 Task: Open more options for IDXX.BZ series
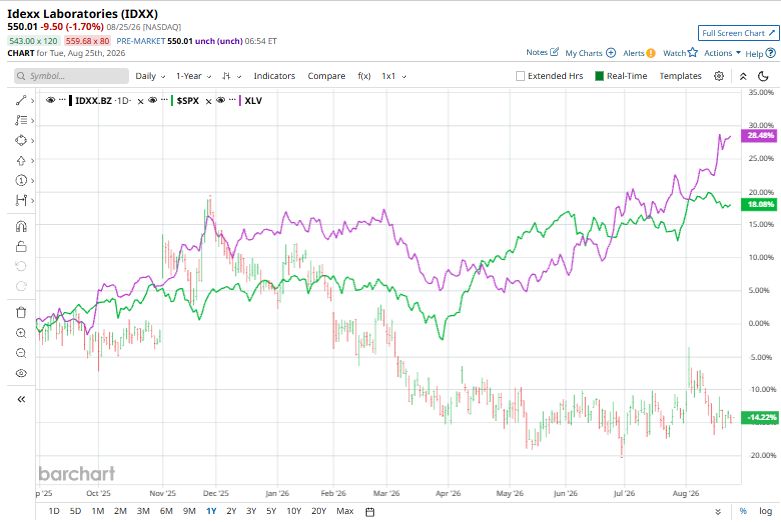[62, 100]
